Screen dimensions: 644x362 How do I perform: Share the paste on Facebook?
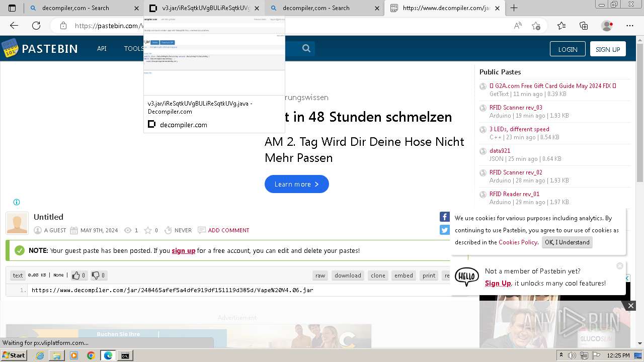[x=445, y=217]
